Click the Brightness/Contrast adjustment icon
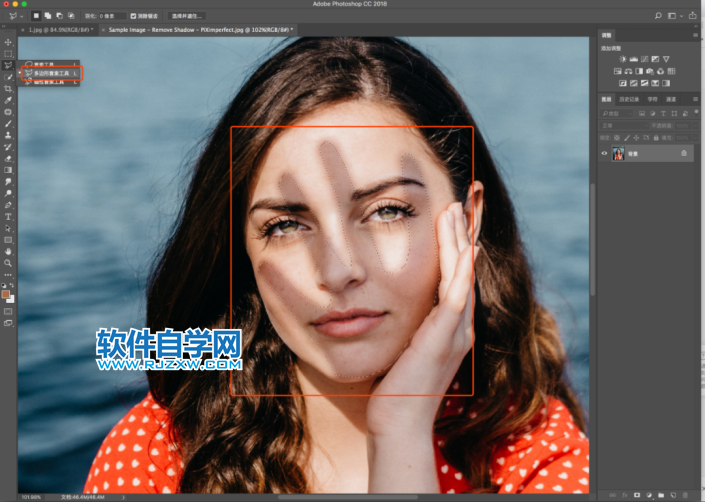 622,60
